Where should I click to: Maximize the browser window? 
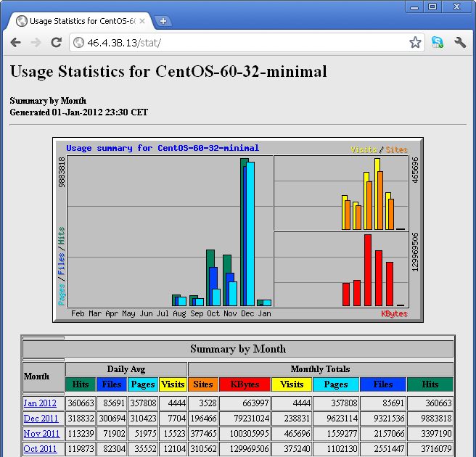coord(432,7)
